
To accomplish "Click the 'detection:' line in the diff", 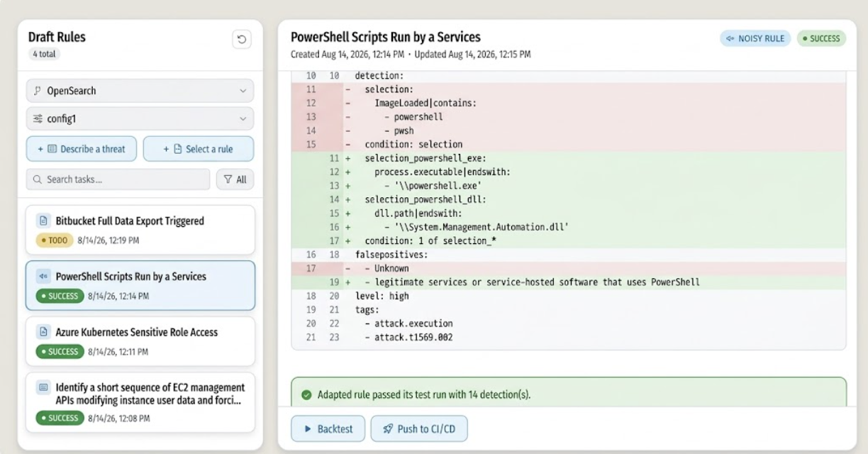I will pos(569,75).
